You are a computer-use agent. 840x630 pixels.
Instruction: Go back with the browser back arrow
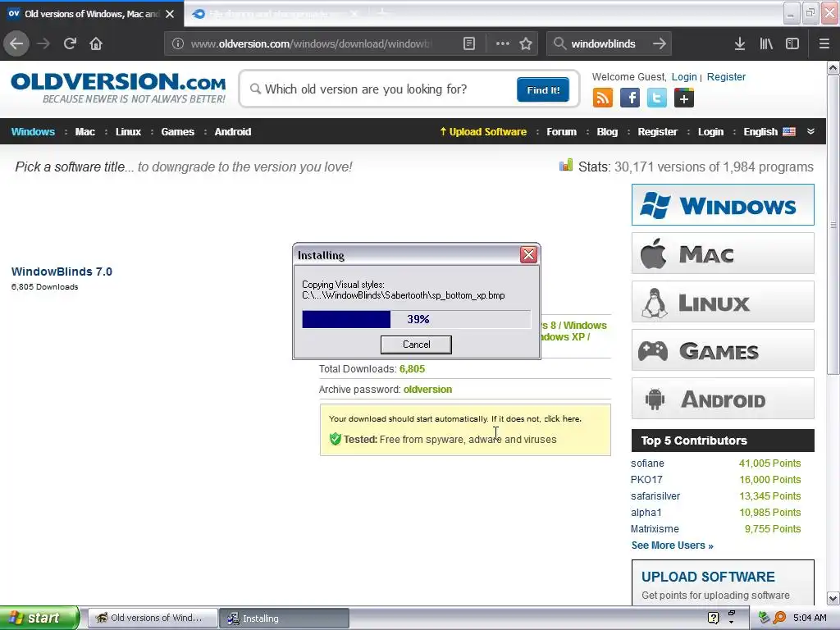pos(16,43)
